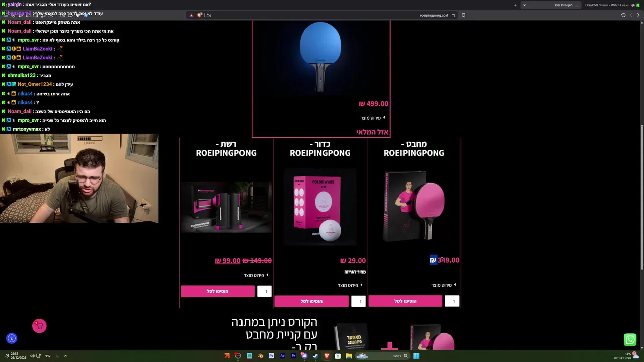This screenshot has height=362, width=644.
Task: Click the 29.00 ball price
Action: point(353,261)
